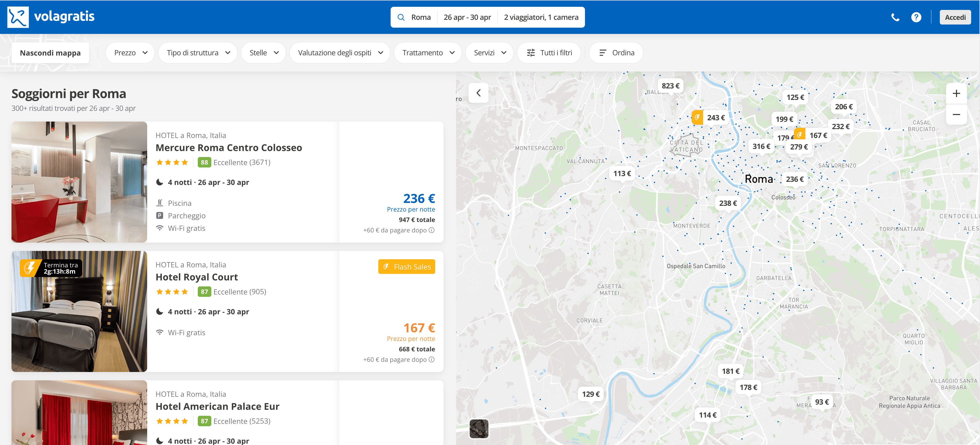
Task: Click the 113 € price pin on the map
Action: pyautogui.click(x=622, y=173)
